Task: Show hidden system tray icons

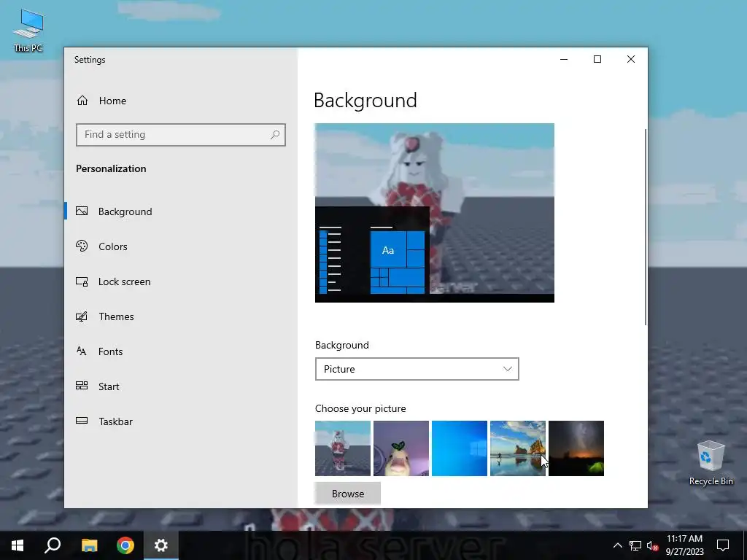Action: [x=617, y=545]
